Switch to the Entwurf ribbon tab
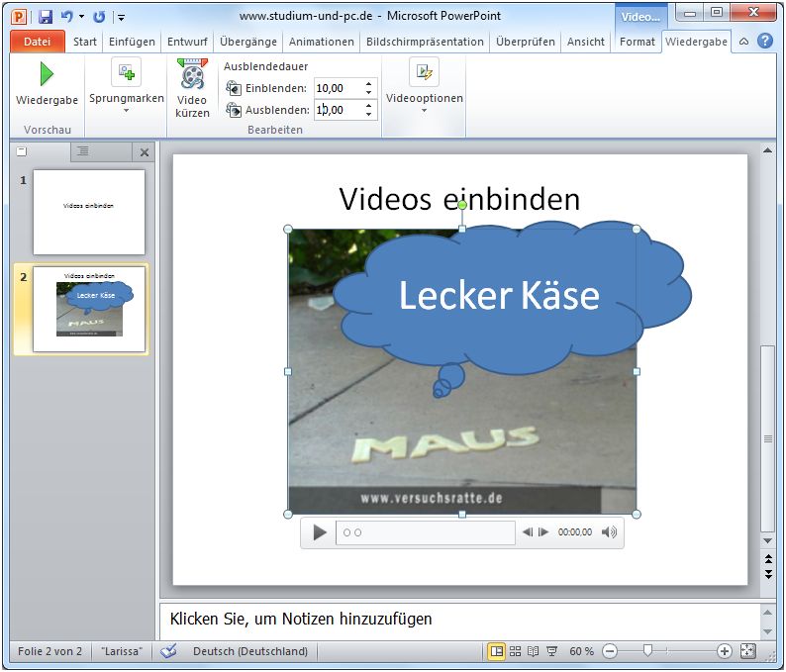786x672 pixels. [x=187, y=42]
